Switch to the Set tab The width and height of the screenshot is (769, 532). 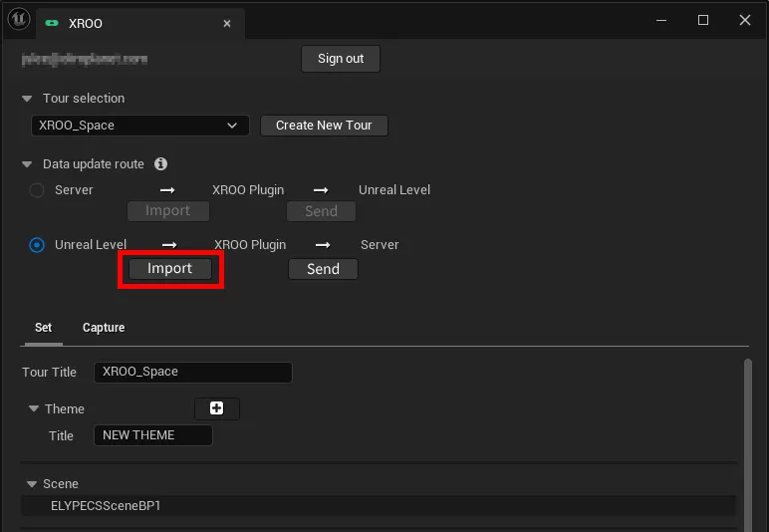pos(43,328)
